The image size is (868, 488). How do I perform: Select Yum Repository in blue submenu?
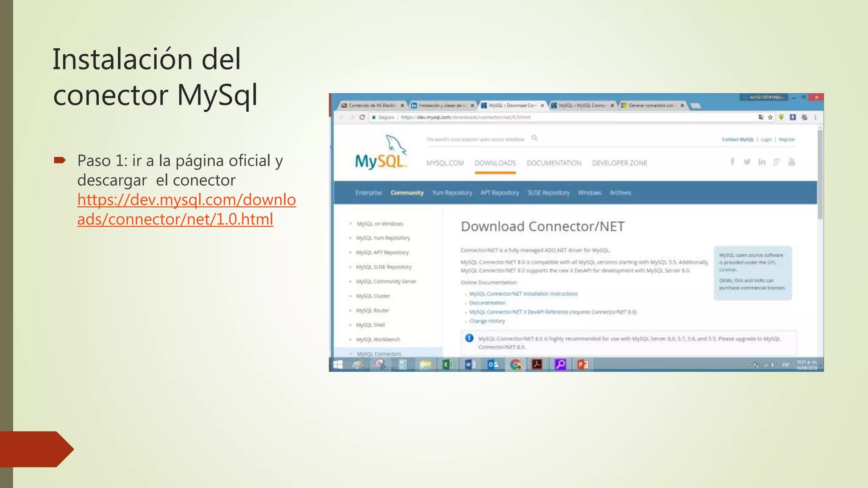point(452,193)
